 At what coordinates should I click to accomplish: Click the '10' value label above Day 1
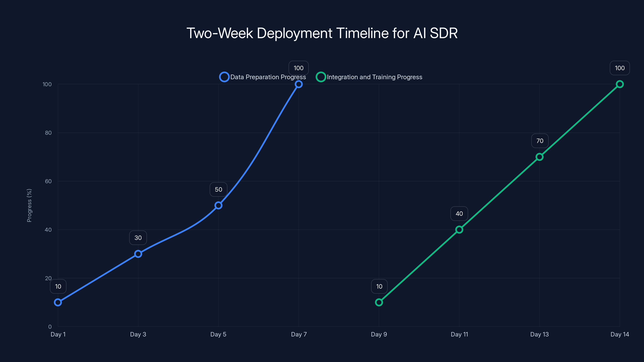tap(58, 286)
